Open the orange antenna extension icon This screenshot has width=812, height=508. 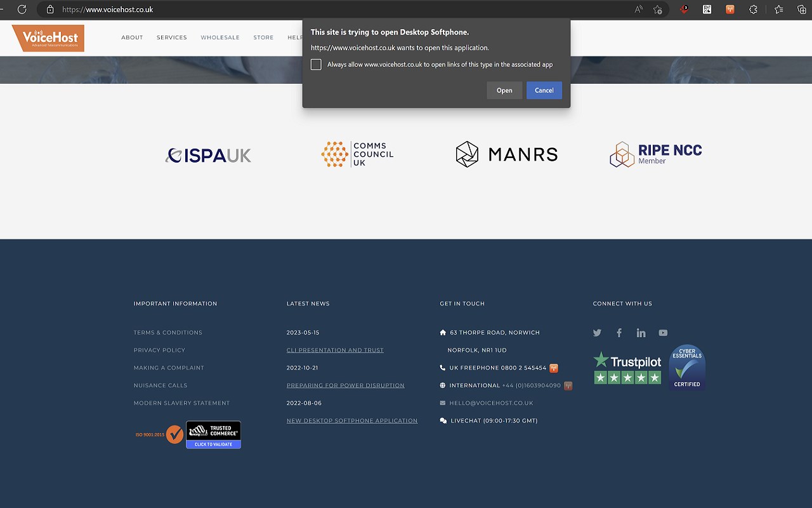tap(730, 10)
